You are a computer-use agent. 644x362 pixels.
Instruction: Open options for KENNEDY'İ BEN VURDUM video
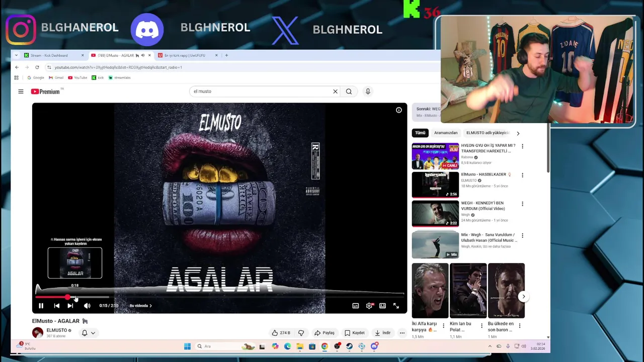click(522, 204)
